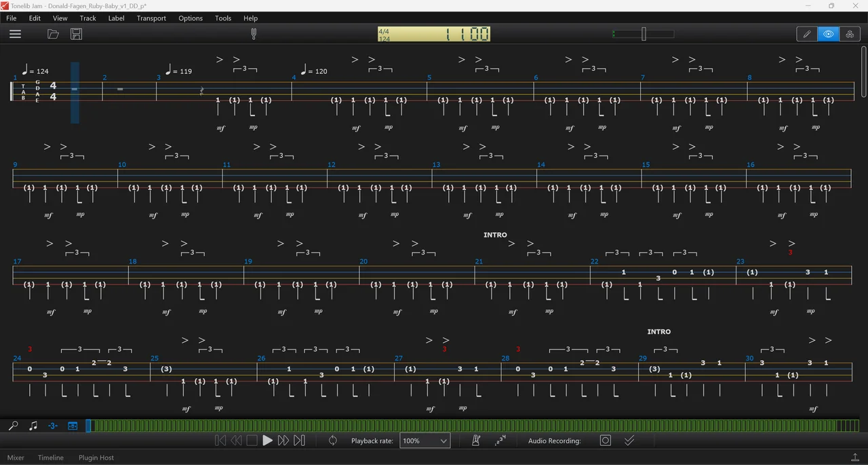This screenshot has height=465, width=868.
Task: Save the tab with floppy disk icon
Action: tap(76, 34)
